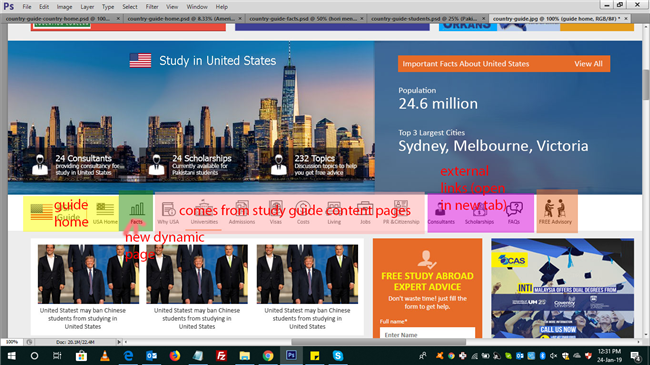Open VLC media player from taskbar

point(105,355)
